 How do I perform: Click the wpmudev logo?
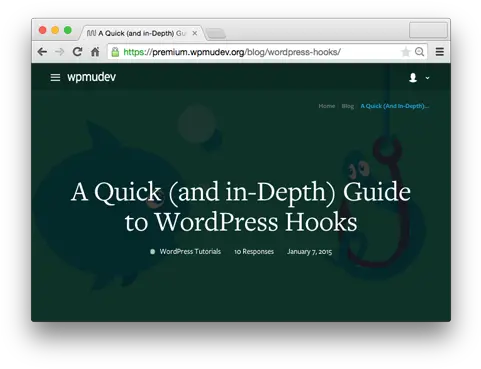(x=92, y=77)
